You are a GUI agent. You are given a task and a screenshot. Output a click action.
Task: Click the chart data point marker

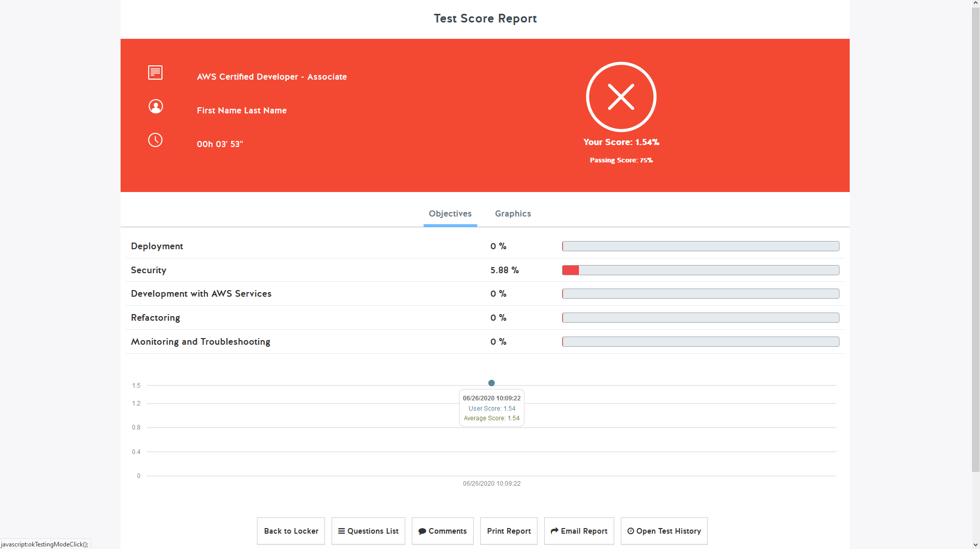[491, 383]
